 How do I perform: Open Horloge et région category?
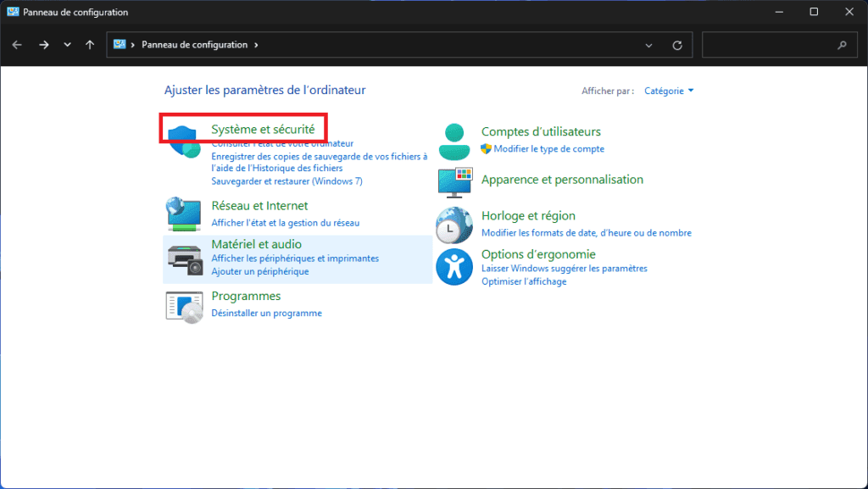pos(528,216)
